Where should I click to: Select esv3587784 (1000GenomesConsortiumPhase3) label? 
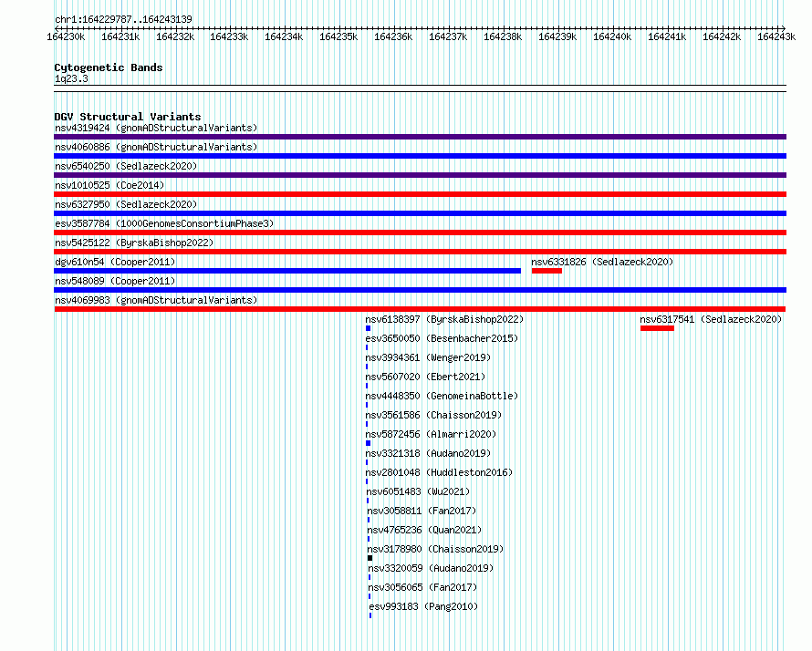pos(164,223)
